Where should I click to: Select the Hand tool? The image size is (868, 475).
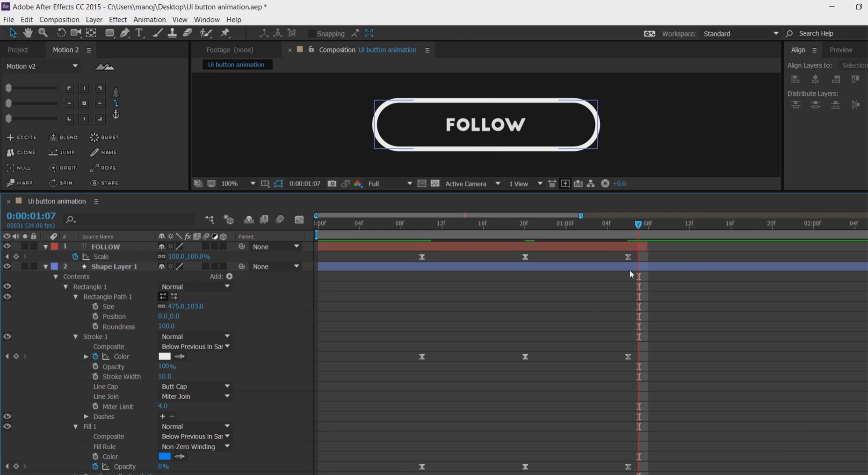click(28, 33)
